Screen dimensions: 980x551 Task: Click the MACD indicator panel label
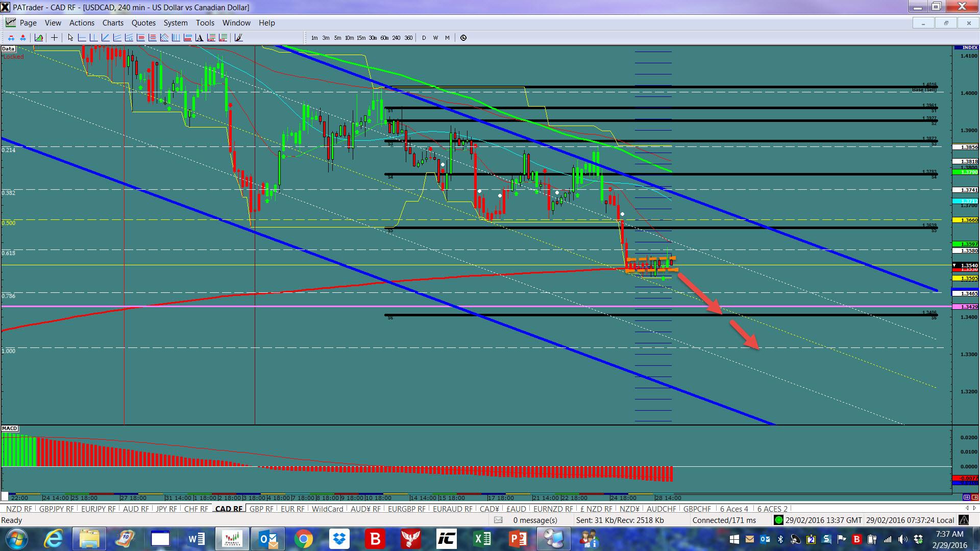pos(10,429)
